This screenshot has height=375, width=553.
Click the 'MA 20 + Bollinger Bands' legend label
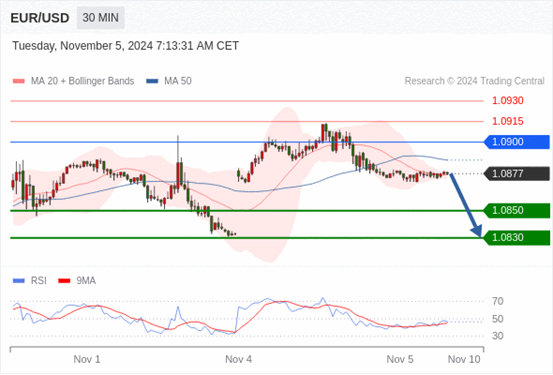(x=83, y=81)
